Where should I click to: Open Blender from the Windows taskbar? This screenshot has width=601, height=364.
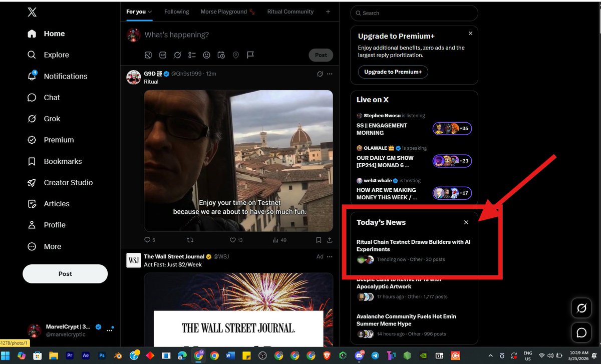(x=117, y=355)
